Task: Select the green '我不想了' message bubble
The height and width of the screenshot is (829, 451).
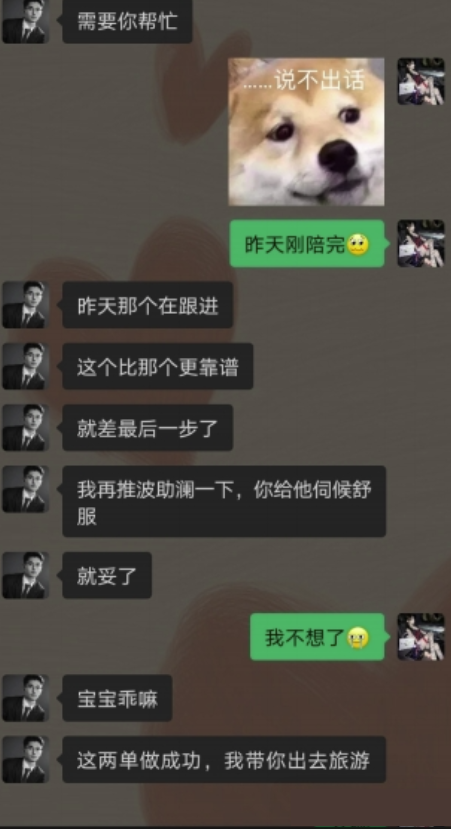Action: pos(317,637)
